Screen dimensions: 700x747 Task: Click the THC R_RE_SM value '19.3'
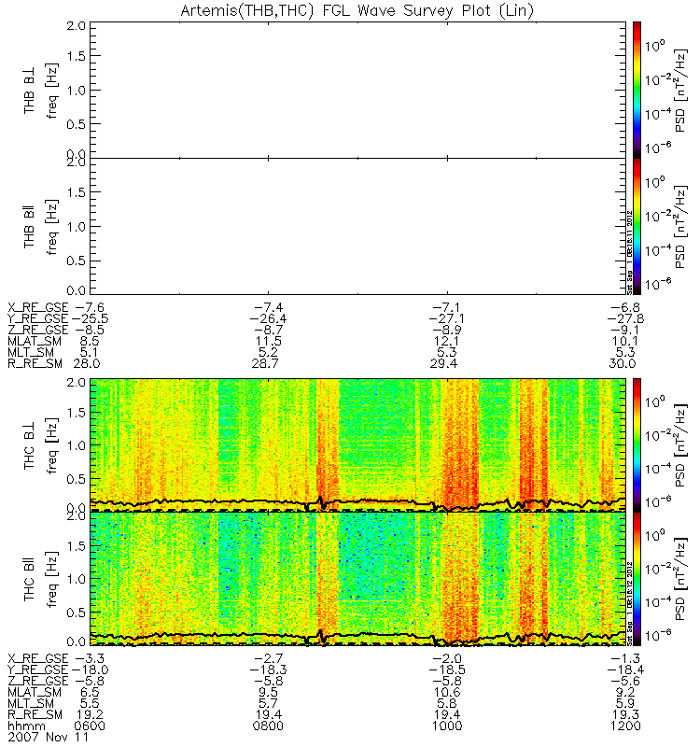tap(625, 715)
